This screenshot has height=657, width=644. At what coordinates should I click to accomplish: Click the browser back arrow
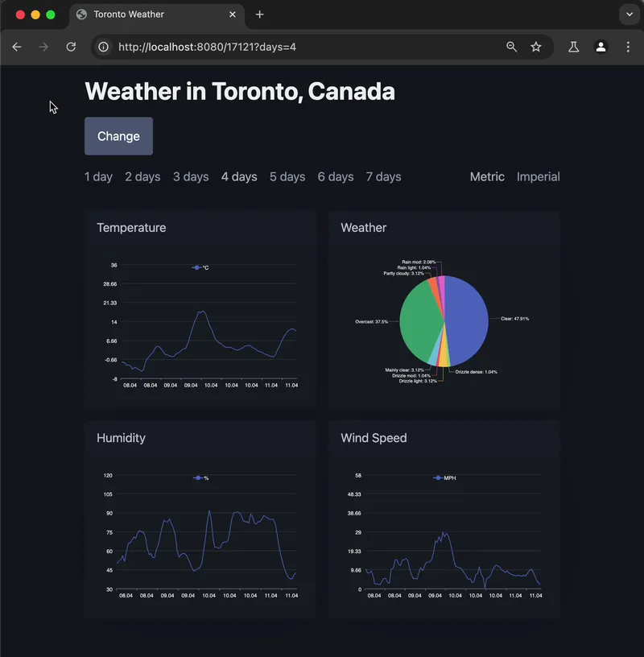[x=17, y=47]
